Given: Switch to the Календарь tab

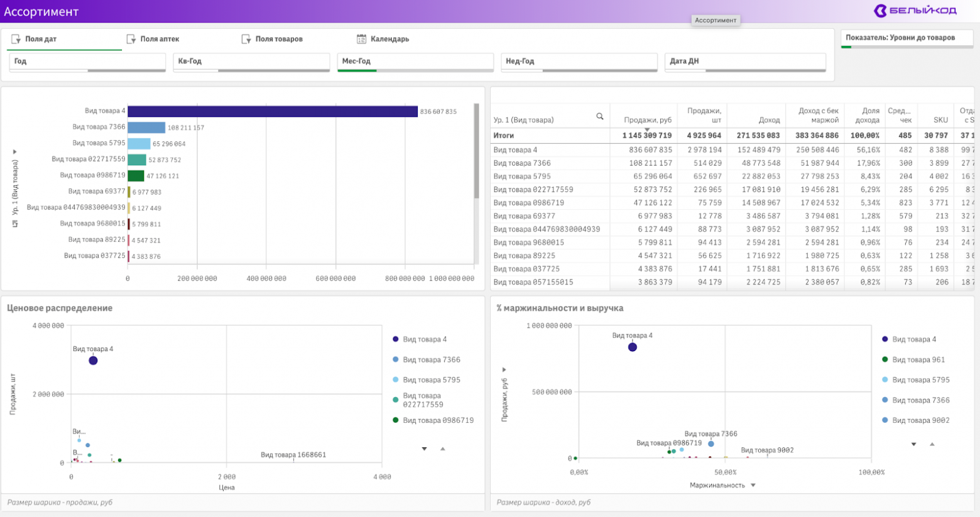Looking at the screenshot, I should (383, 39).
